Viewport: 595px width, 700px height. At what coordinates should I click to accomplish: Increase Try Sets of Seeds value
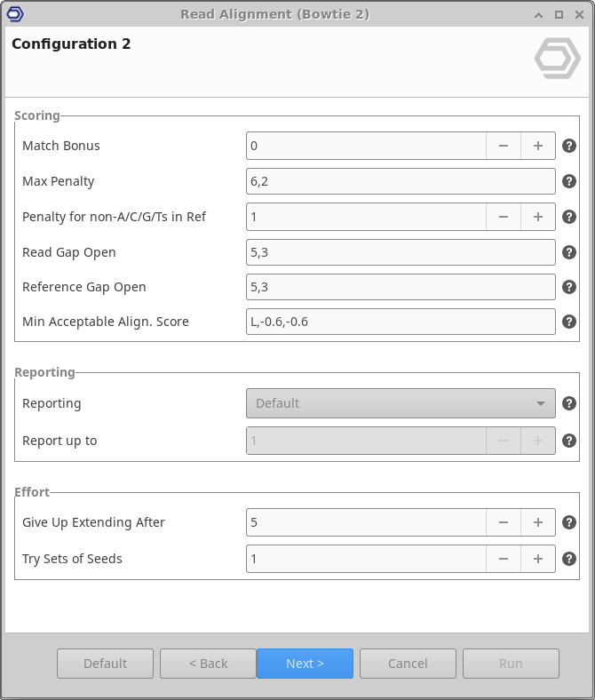tap(538, 559)
